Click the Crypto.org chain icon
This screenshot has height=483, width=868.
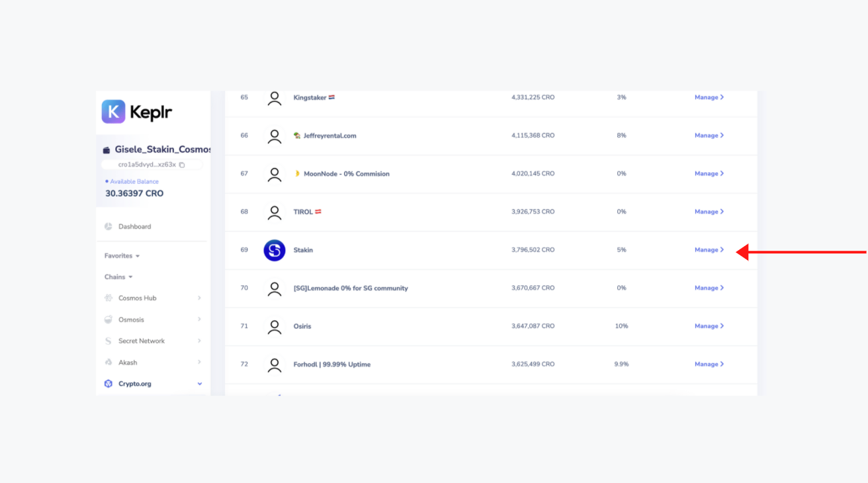point(108,384)
